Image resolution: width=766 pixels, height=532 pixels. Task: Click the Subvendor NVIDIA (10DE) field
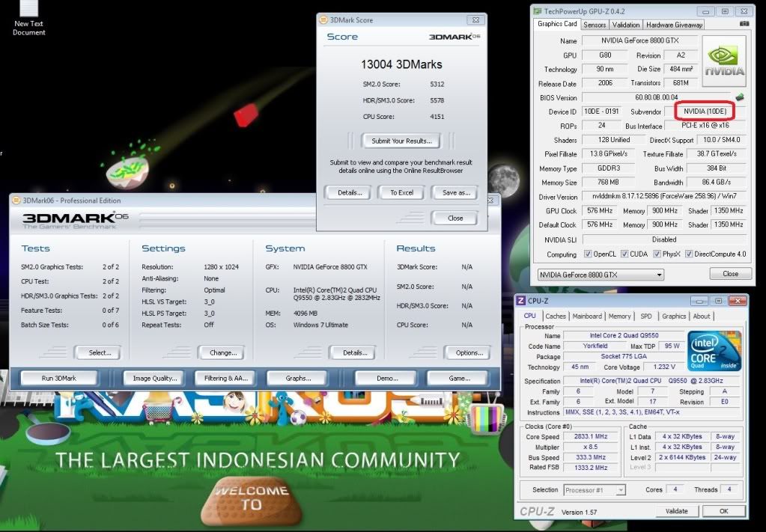(x=705, y=111)
